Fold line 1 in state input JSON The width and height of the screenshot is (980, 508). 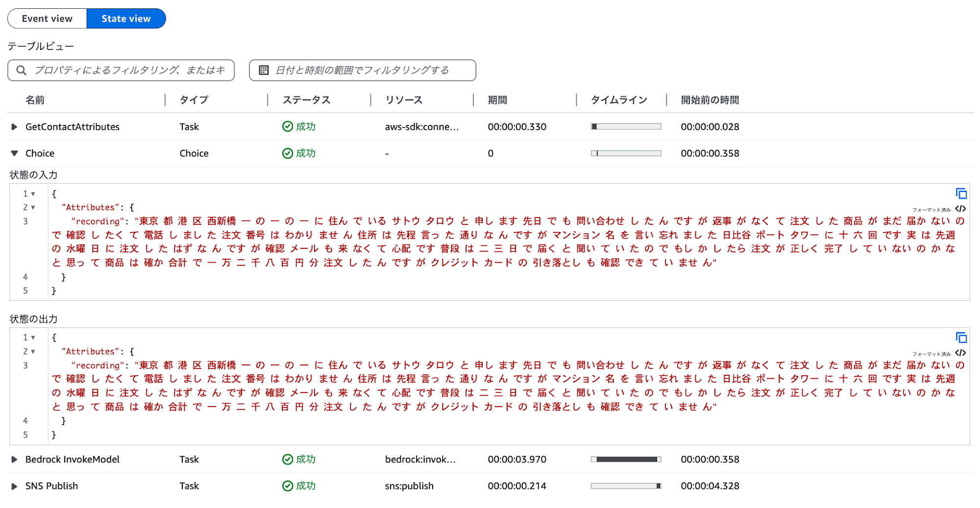click(33, 194)
